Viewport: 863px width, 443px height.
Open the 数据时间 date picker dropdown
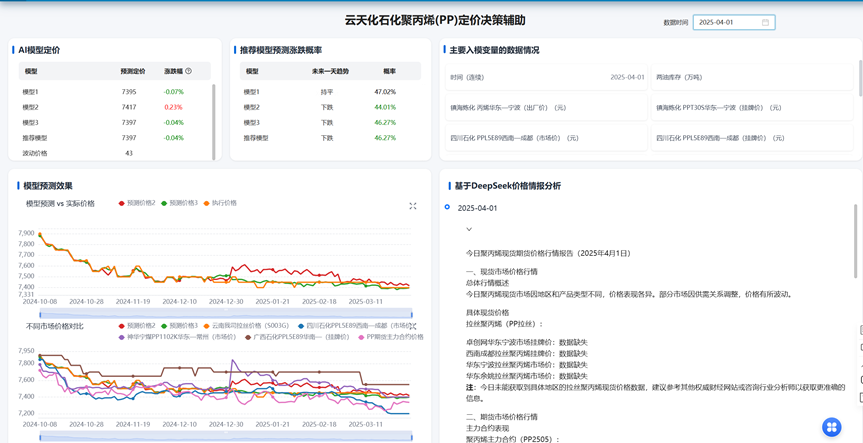(x=733, y=22)
